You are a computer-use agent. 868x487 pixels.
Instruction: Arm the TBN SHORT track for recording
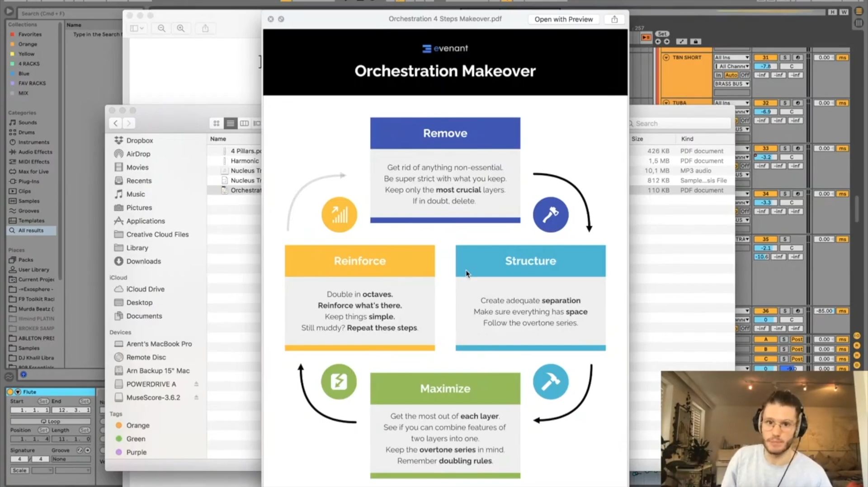(x=797, y=58)
